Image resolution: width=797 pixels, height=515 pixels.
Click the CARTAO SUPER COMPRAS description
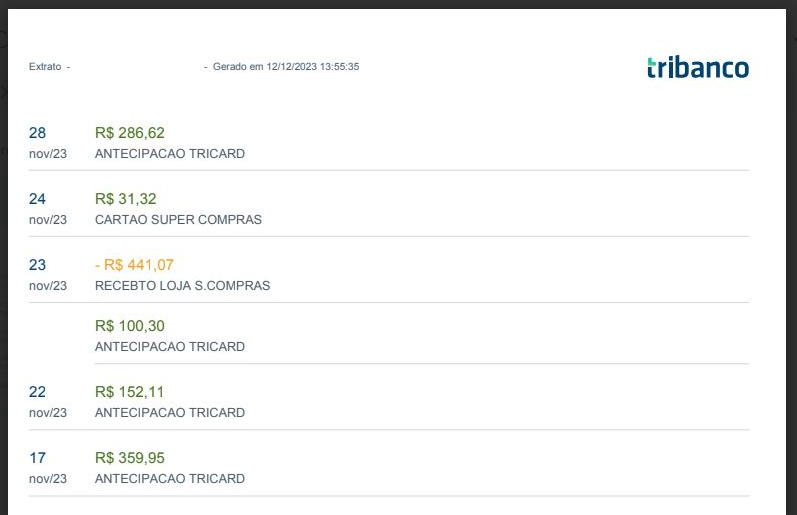tap(178, 220)
